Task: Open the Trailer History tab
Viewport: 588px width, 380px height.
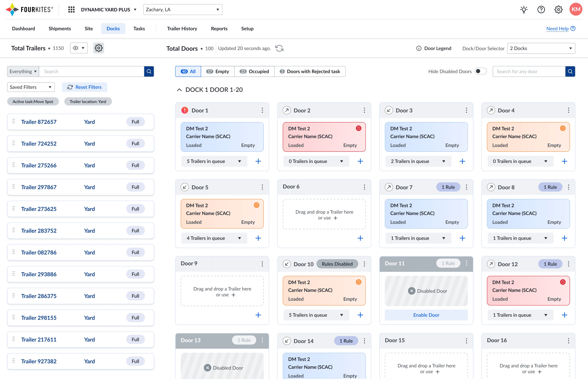Action: 182,29
